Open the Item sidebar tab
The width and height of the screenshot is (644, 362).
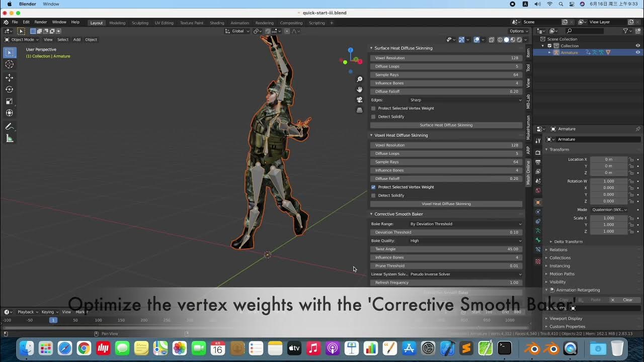tap(528, 53)
